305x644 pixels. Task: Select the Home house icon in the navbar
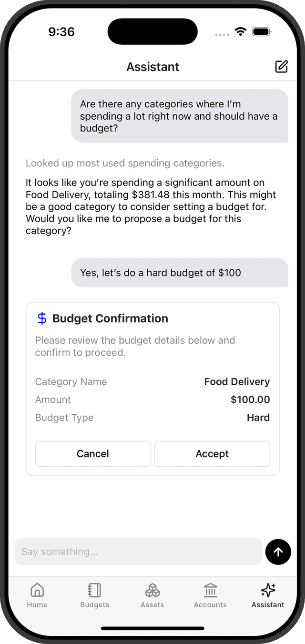pyautogui.click(x=37, y=590)
